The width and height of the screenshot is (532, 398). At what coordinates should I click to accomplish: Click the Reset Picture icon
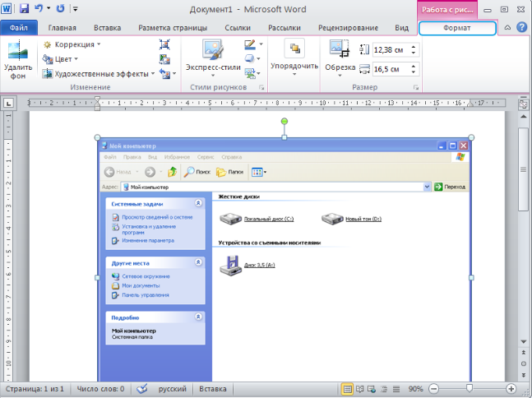[165, 74]
